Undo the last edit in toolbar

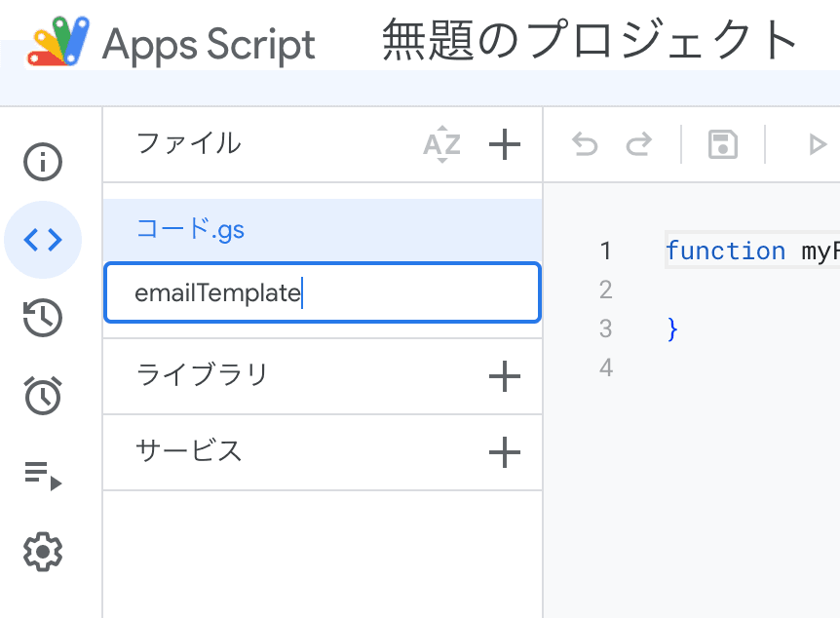[585, 145]
